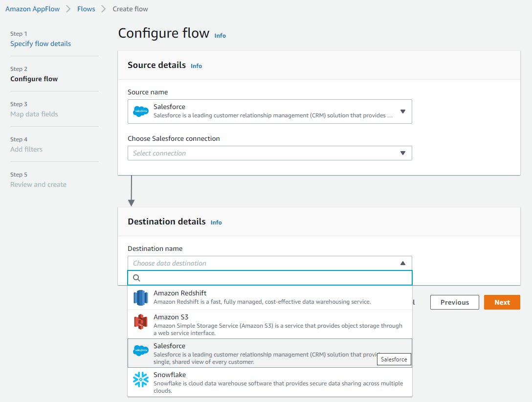Click the Snowflake icon in list
Screen dimensions: 532x402
tap(141, 380)
